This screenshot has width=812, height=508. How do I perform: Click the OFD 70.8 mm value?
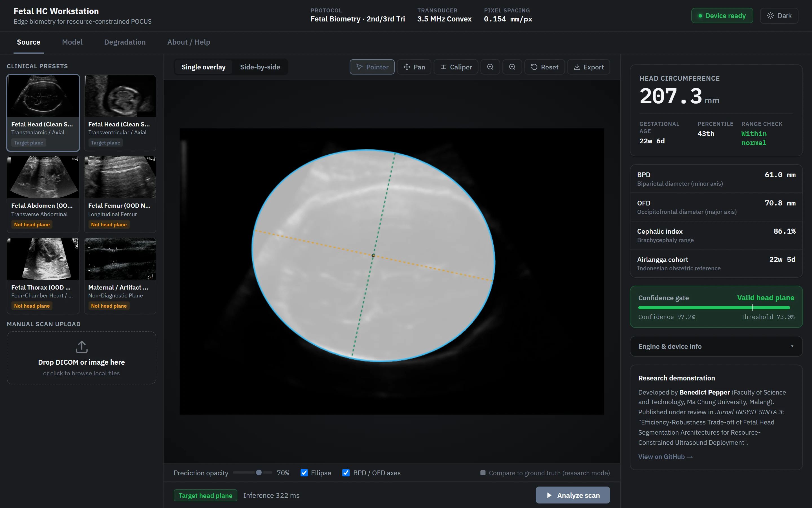[x=780, y=203]
